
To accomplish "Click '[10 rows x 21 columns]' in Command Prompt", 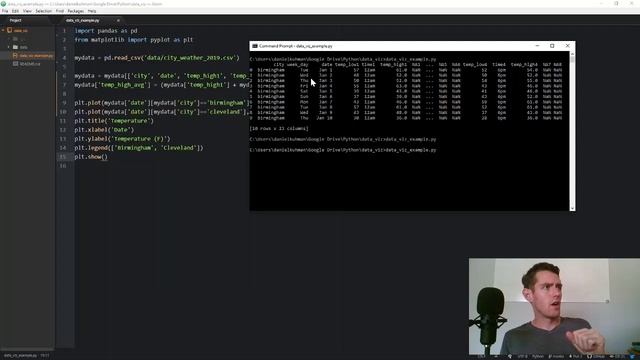I will click(x=279, y=129).
